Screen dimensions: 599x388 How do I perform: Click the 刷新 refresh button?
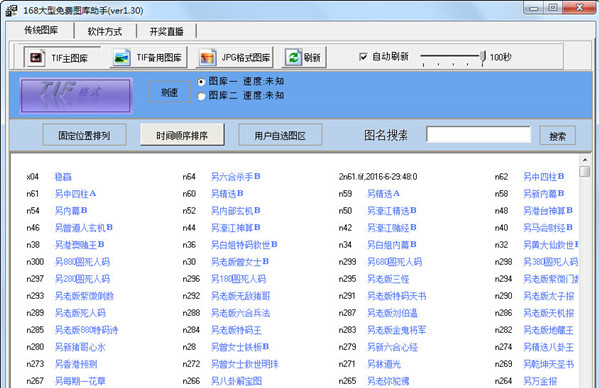tap(304, 58)
